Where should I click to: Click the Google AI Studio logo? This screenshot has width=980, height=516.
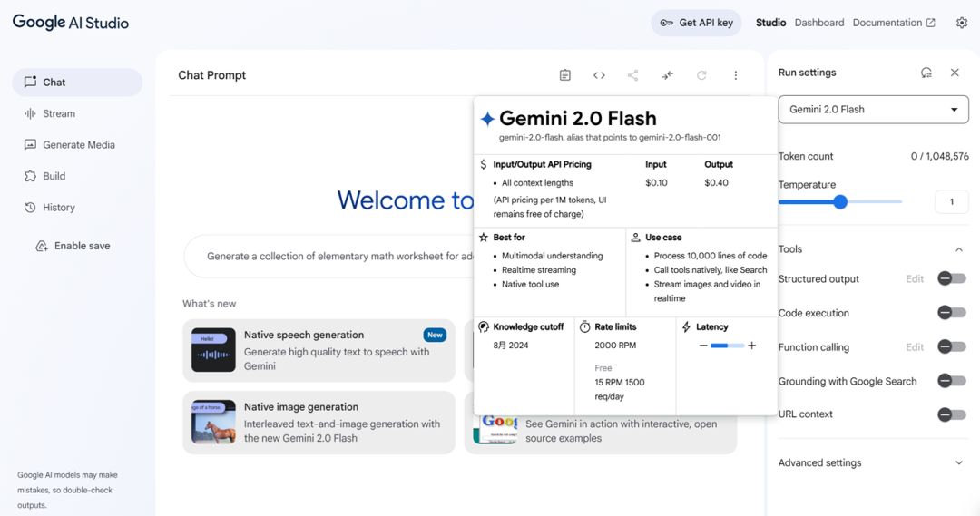point(71,23)
